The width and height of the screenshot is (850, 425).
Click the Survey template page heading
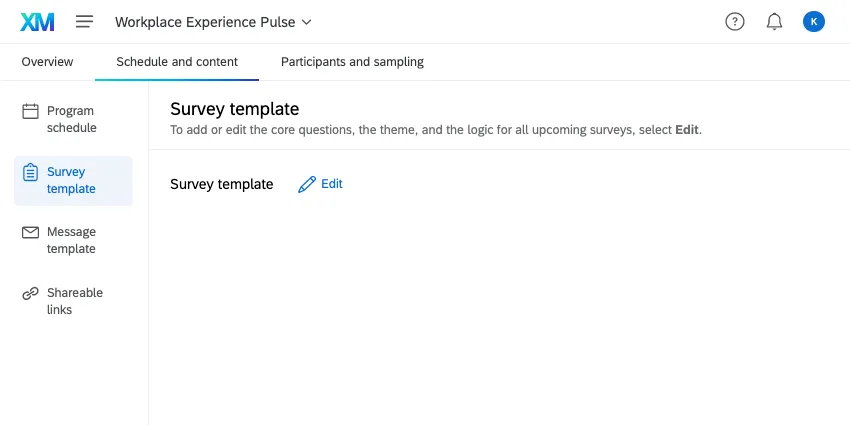pyautogui.click(x=235, y=109)
